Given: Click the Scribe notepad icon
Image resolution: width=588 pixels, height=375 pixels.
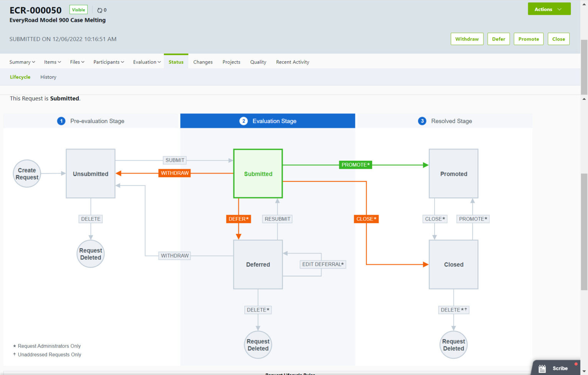Looking at the screenshot, I should 542,368.
